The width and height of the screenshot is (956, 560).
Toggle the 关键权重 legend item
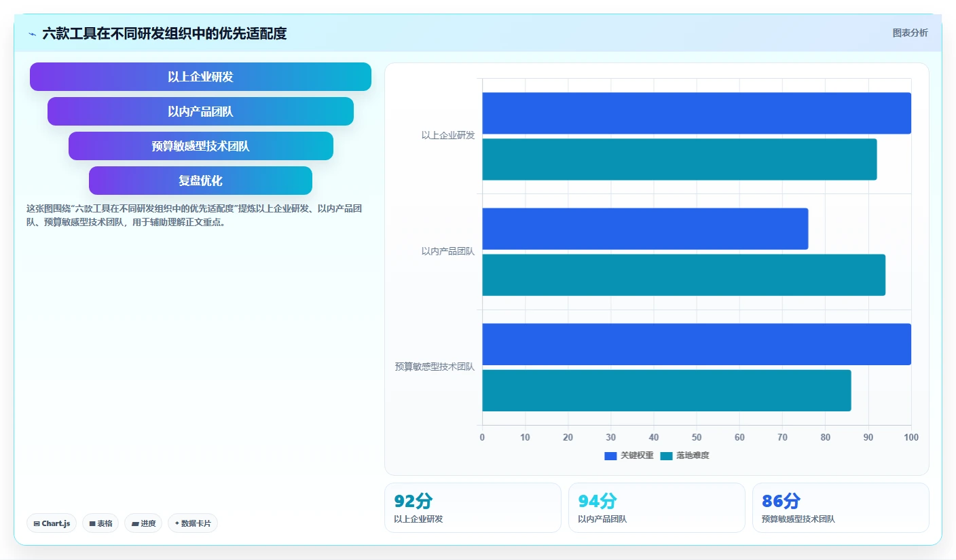[x=629, y=455]
